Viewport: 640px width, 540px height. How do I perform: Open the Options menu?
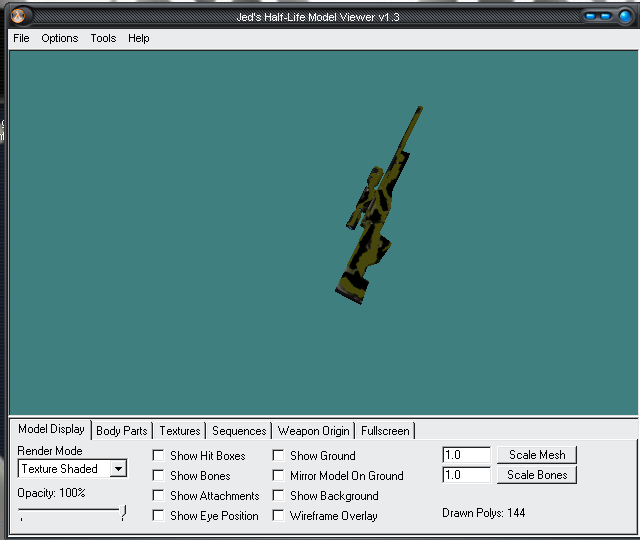pyautogui.click(x=60, y=38)
